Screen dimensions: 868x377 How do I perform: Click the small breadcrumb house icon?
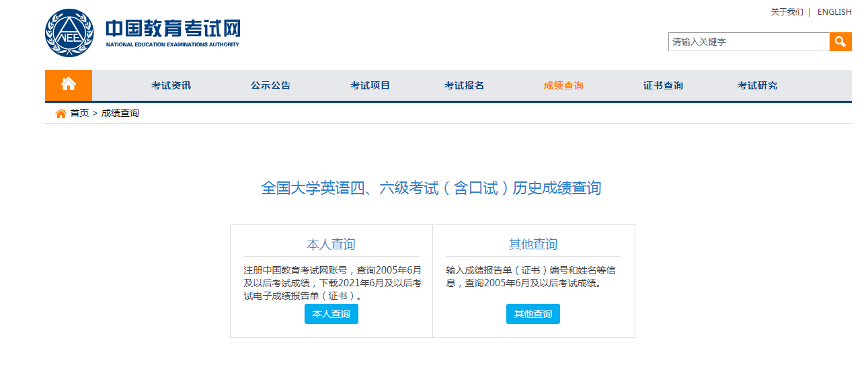tap(61, 114)
